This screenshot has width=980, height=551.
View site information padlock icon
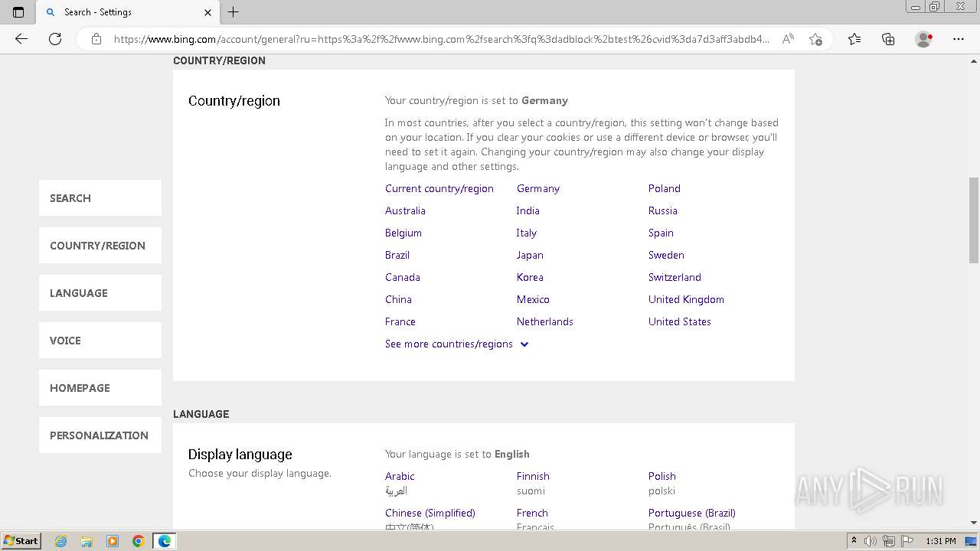96,39
